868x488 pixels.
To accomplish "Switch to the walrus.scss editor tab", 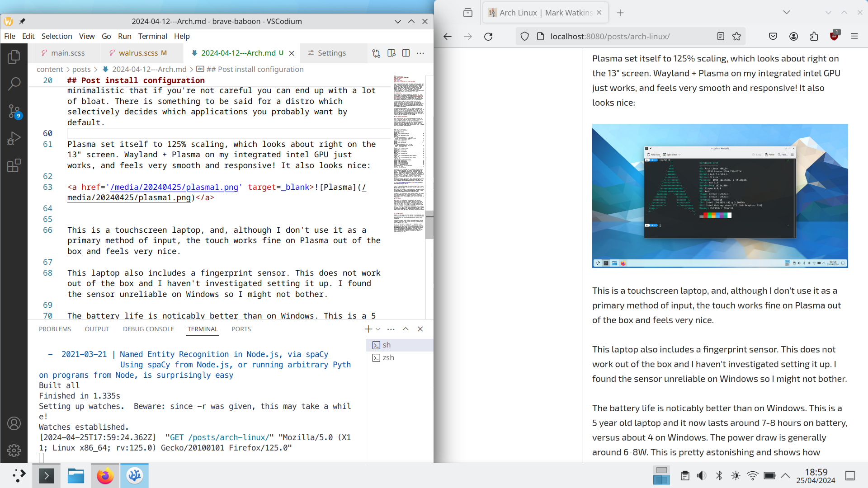I will tap(138, 53).
